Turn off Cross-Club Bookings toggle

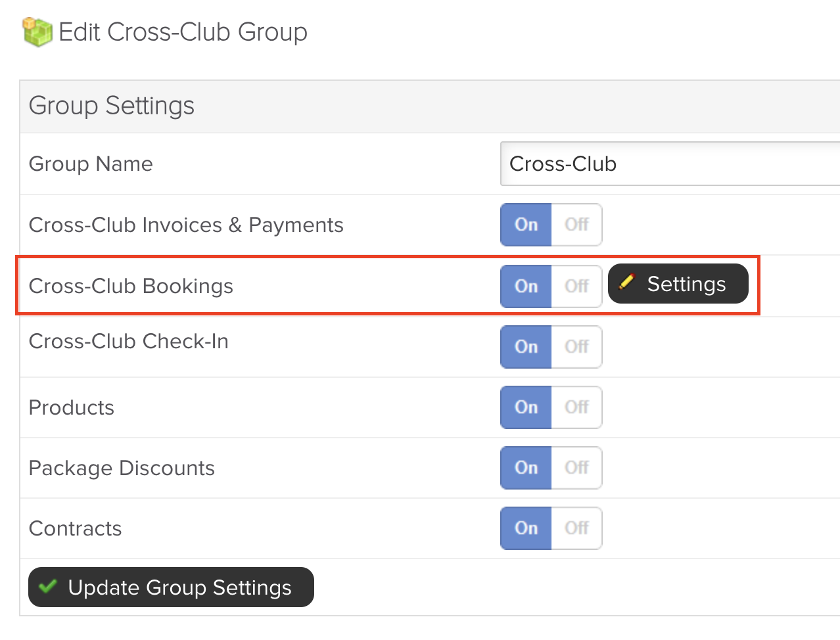pos(576,286)
